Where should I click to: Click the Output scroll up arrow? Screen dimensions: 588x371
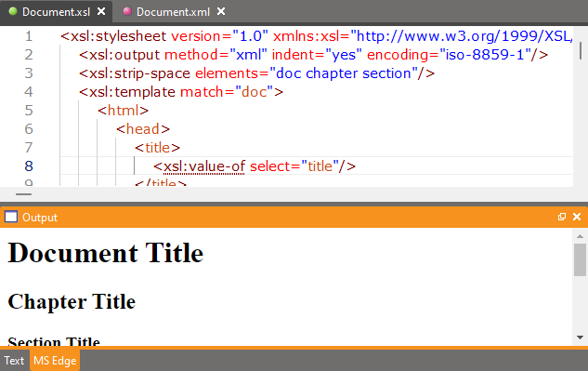tap(580, 236)
